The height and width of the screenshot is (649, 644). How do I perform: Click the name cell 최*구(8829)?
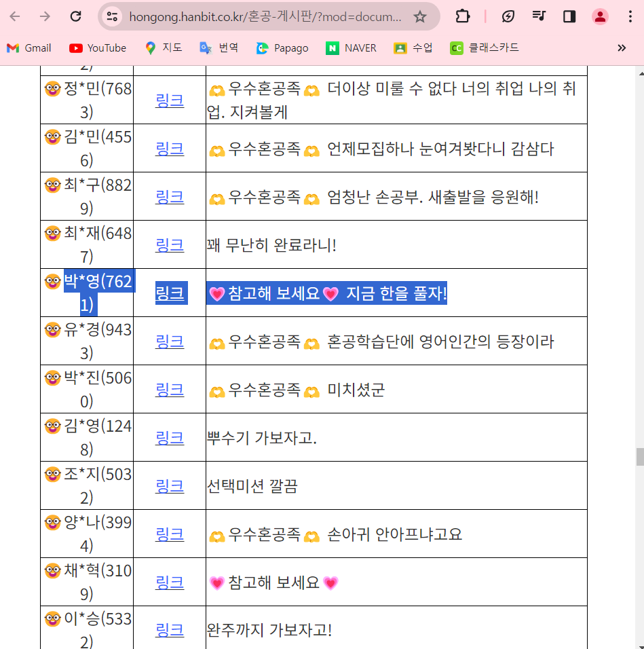[x=88, y=197]
